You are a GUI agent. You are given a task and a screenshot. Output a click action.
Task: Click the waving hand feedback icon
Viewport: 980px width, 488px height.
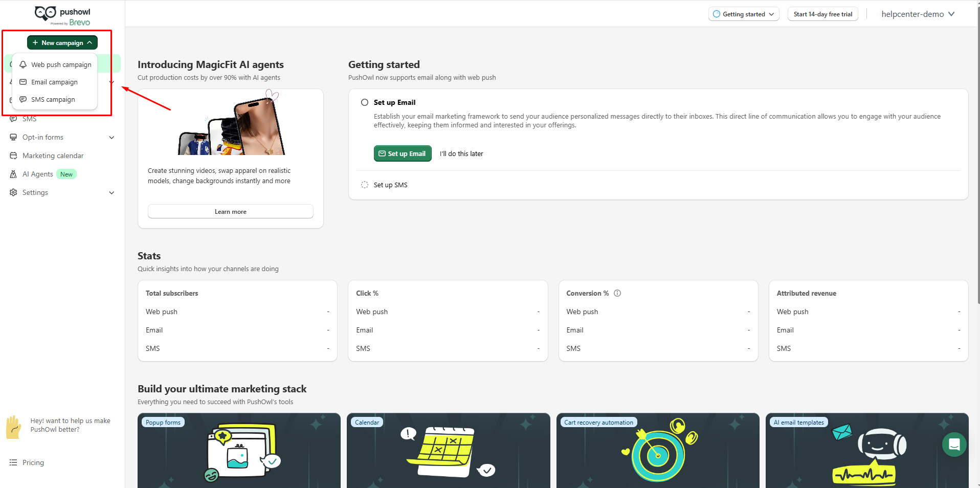(x=14, y=427)
